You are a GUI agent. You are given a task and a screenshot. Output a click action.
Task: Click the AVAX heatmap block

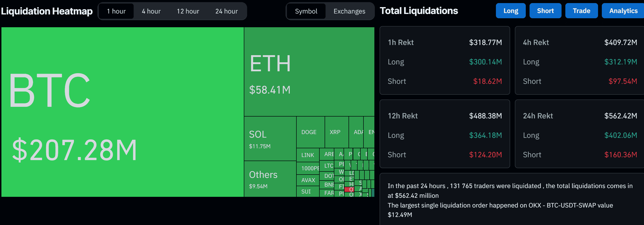tap(308, 180)
